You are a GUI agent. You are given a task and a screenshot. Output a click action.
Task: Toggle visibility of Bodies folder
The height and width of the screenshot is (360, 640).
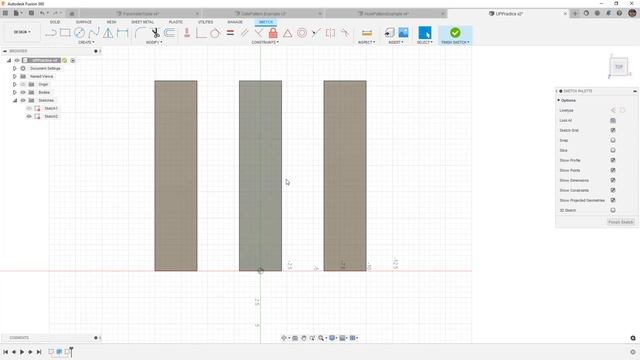point(23,92)
